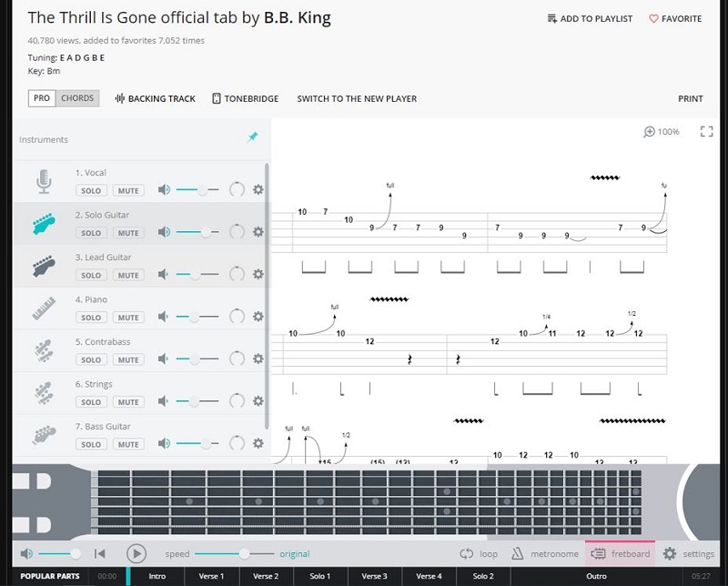
Task: Open player settings in bottom bar
Action: [689, 553]
